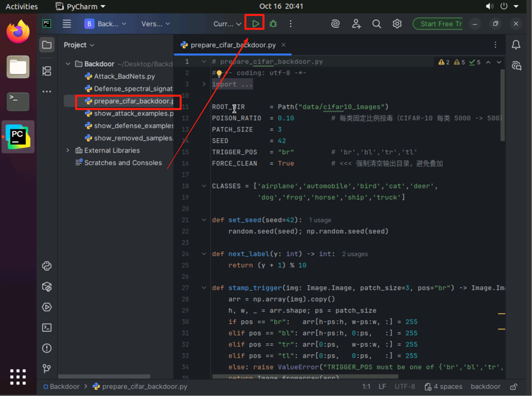Click the Debug bug icon
Screen dimensions: 532x396
273,24
